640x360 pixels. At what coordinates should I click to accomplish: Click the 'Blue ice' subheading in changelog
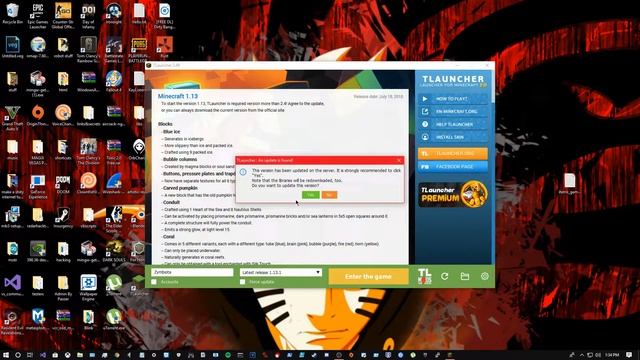pyautogui.click(x=171, y=132)
